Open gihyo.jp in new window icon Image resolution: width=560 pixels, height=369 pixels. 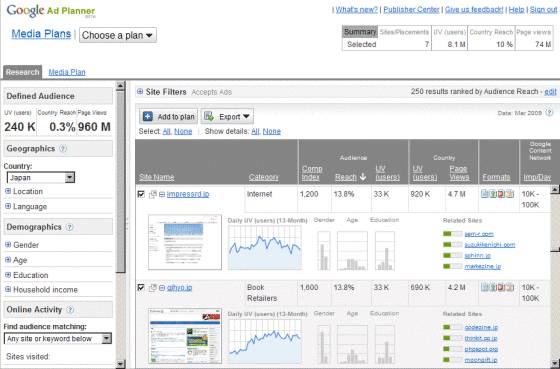point(153,288)
